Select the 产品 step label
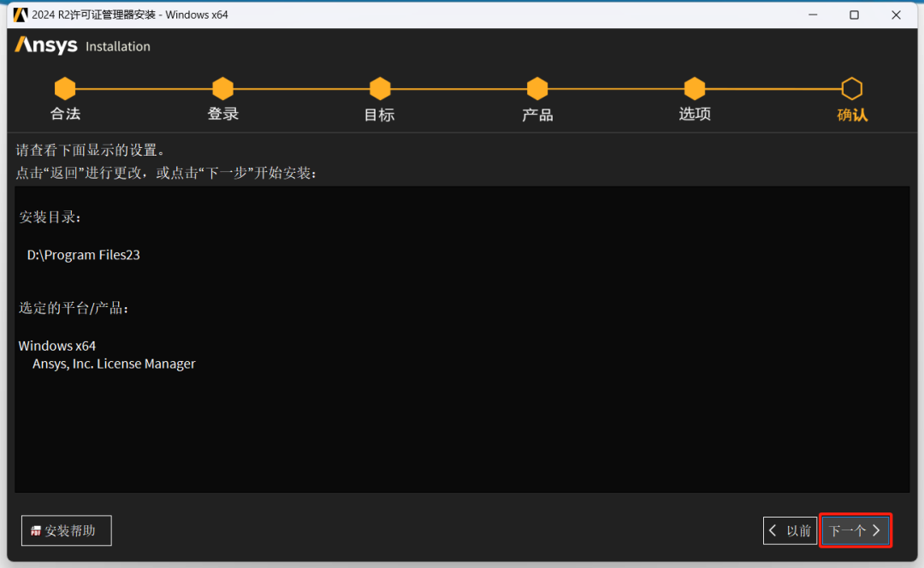Image resolution: width=924 pixels, height=568 pixels. coord(537,115)
